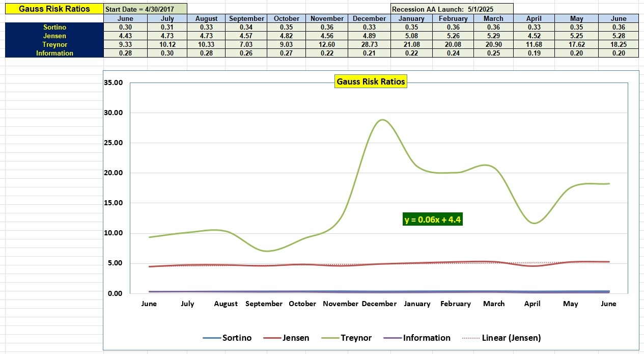Select Treynor cell with value 11.68
This screenshot has height=354, width=644.
coord(534,44)
